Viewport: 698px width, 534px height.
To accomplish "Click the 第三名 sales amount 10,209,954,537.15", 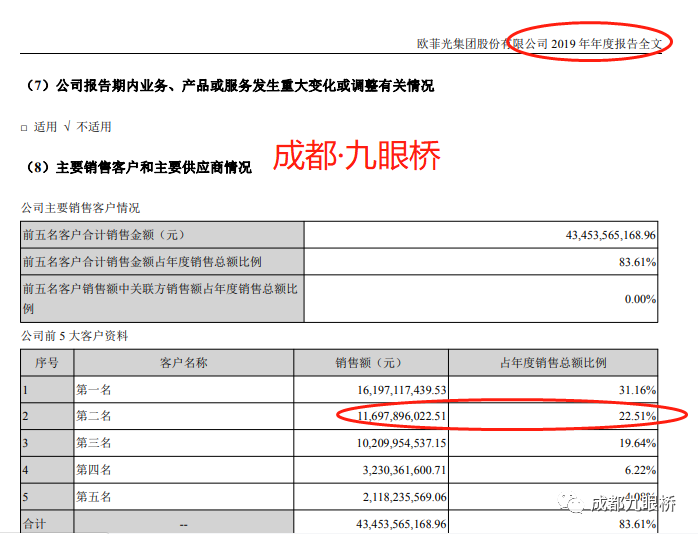I will pos(402,443).
